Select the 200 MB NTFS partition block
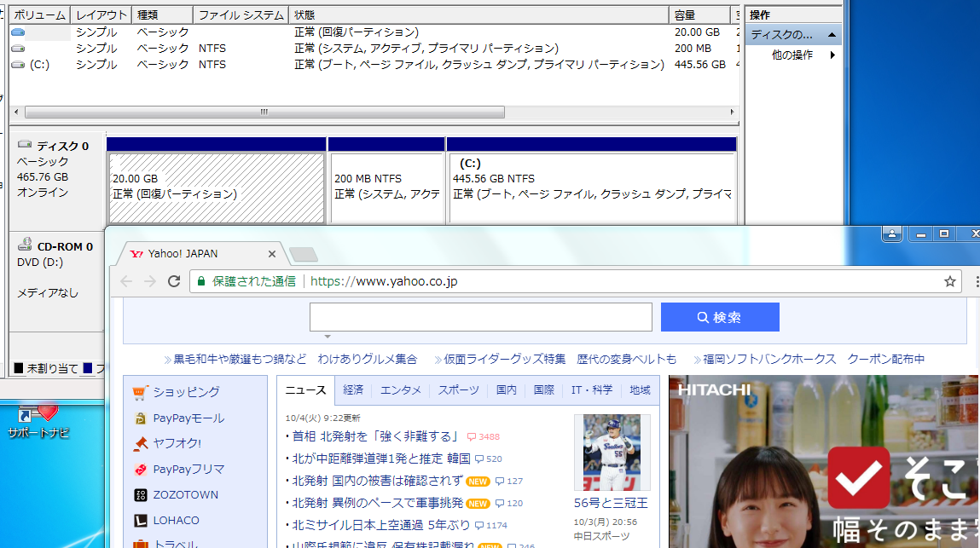Image resolution: width=980 pixels, height=548 pixels. (386, 187)
